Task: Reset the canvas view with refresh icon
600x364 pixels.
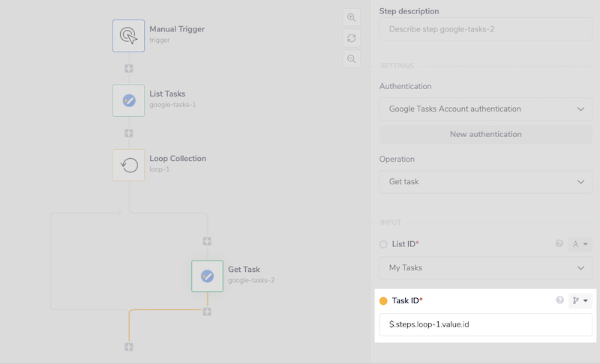Action: 351,38
